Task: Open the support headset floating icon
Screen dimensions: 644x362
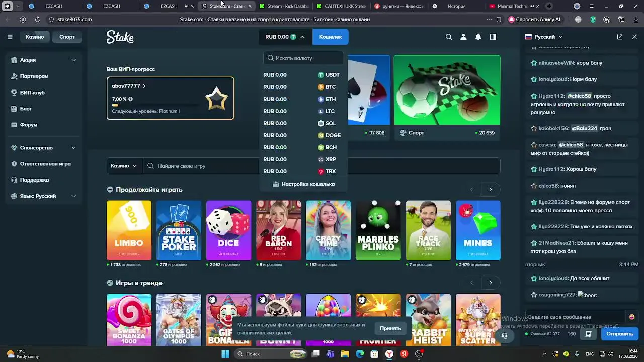Action: (504, 336)
